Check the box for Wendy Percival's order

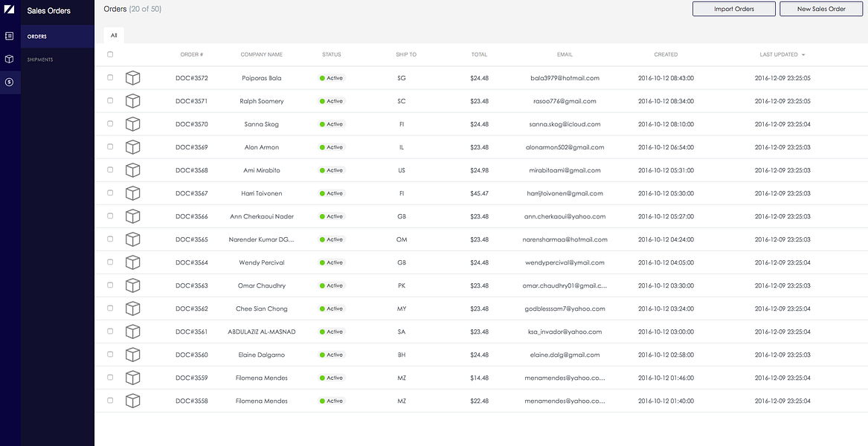110,262
